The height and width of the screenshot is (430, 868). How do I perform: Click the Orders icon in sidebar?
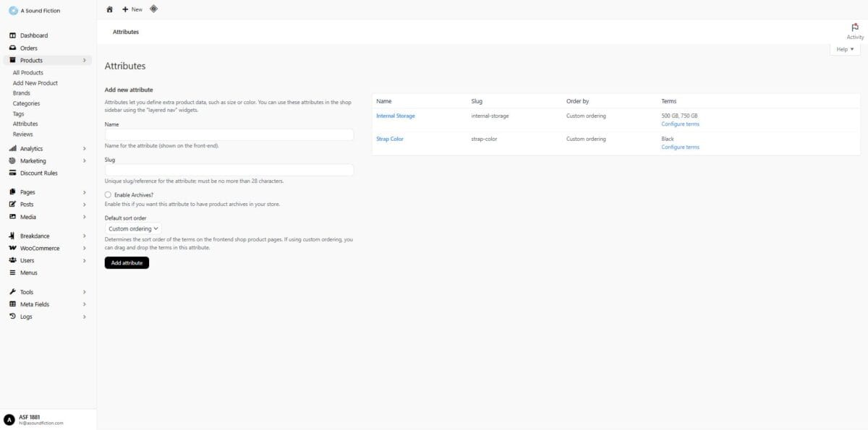coord(12,47)
